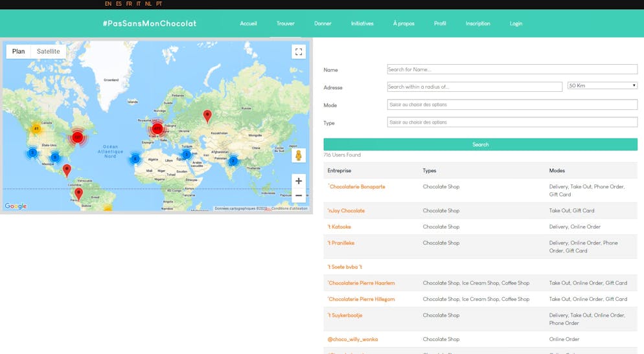Open the Accueil menu item
Image resolution: width=644 pixels, height=354 pixels.
[x=249, y=23]
